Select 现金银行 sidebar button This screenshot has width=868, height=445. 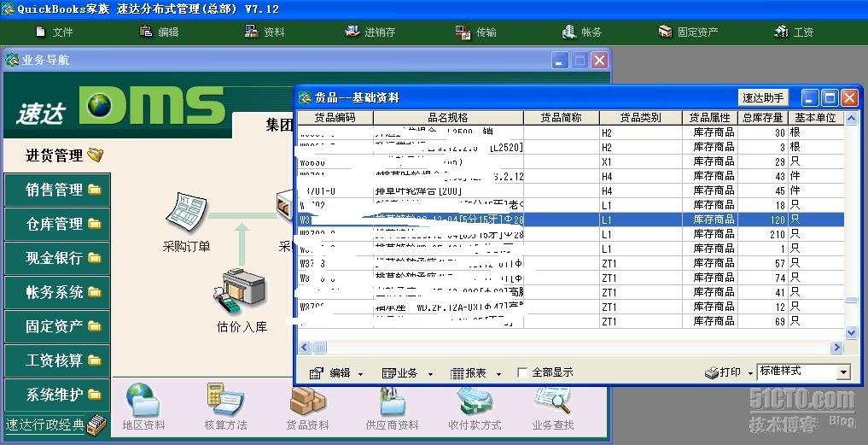coord(57,258)
